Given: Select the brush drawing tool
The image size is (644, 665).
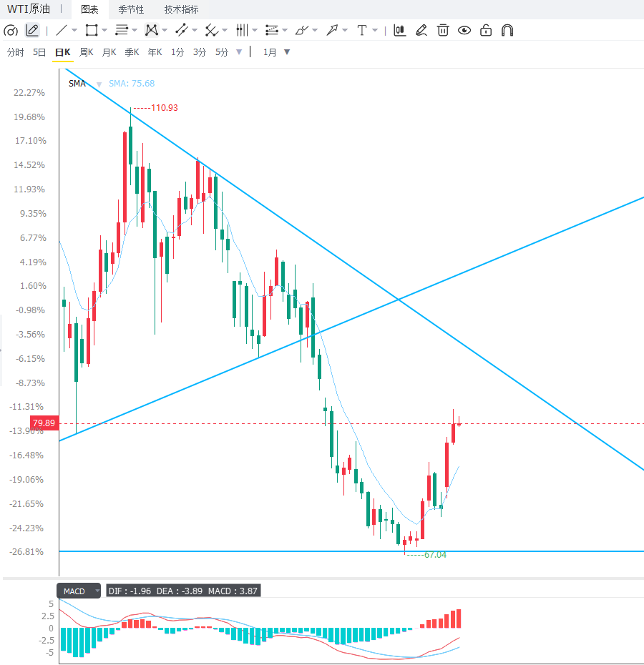Looking at the screenshot, I should (302, 31).
